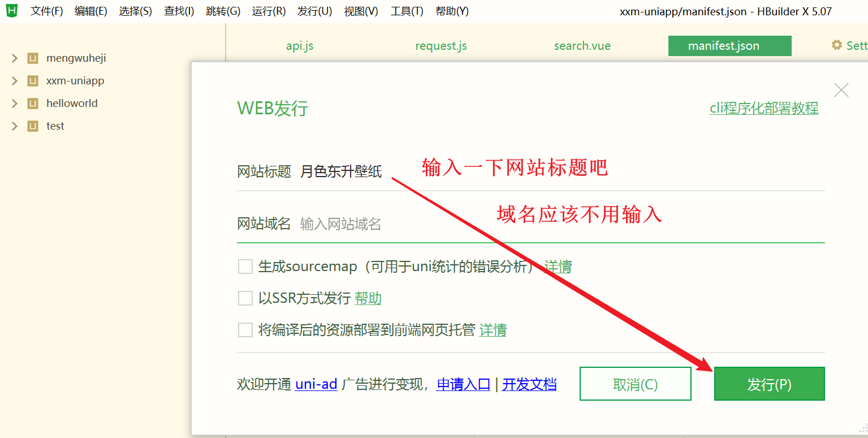Check 以SSR方式发行 option
Screen dimensions: 868x438
point(245,298)
